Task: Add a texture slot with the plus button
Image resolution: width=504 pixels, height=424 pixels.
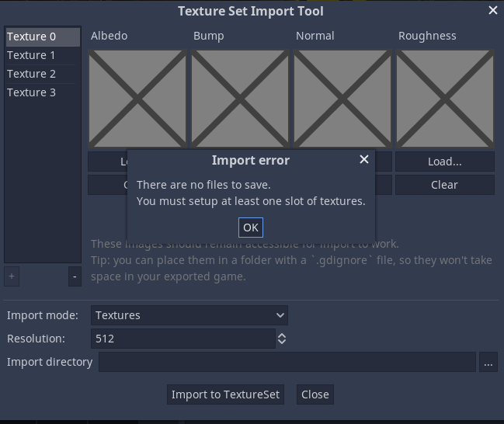Action: click(12, 276)
